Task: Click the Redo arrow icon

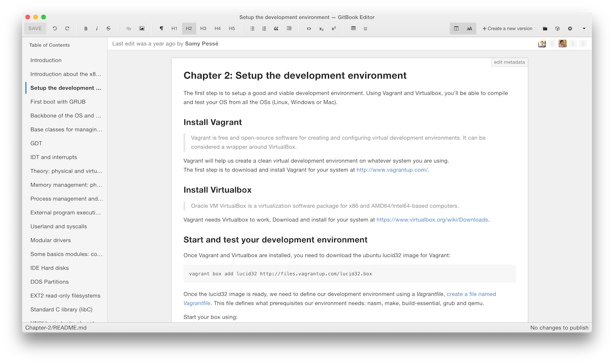Action: pos(67,29)
